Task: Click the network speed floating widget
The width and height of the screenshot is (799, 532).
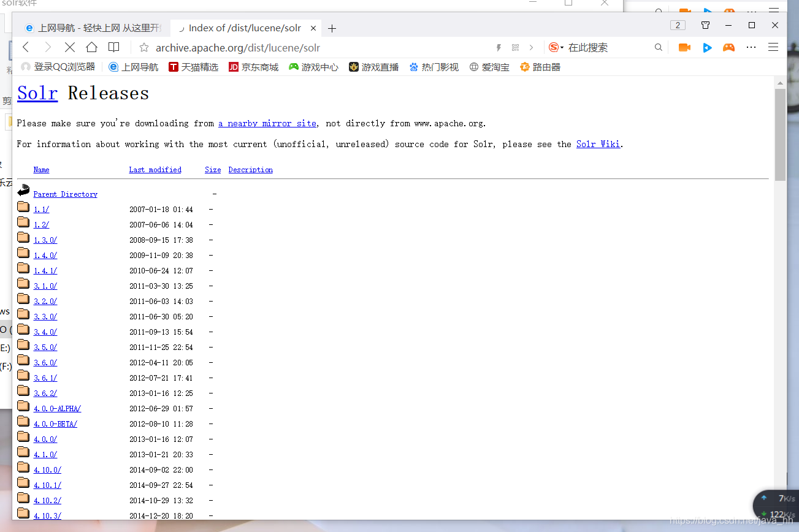Action: pyautogui.click(x=776, y=506)
